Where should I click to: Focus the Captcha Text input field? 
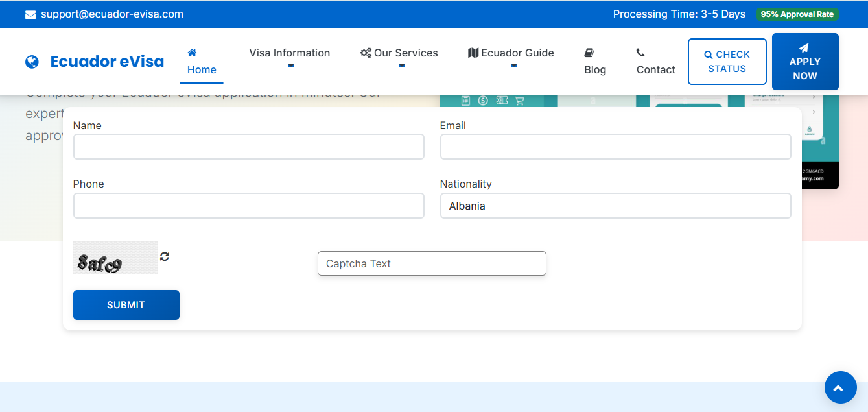pyautogui.click(x=432, y=263)
